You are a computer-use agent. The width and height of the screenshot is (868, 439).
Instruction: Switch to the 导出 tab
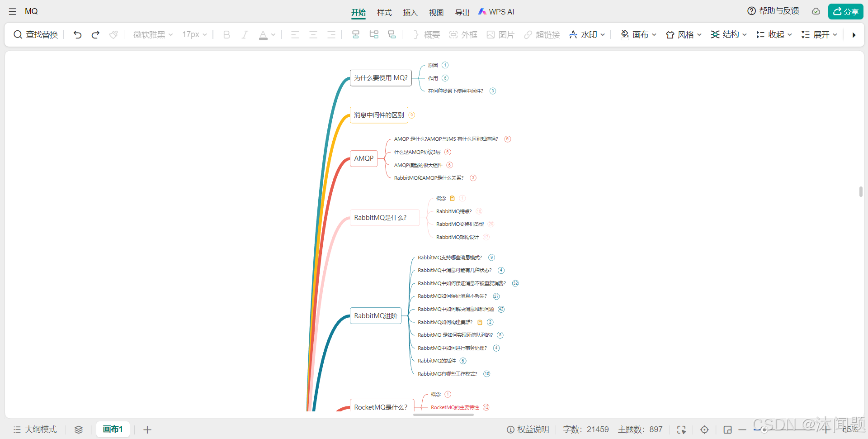click(x=462, y=12)
